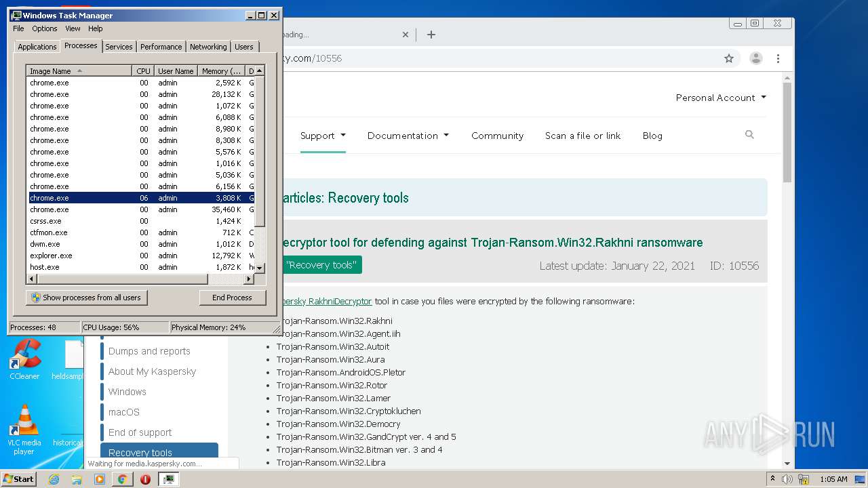
Task: Open Task Manager Help menu
Action: point(96,28)
